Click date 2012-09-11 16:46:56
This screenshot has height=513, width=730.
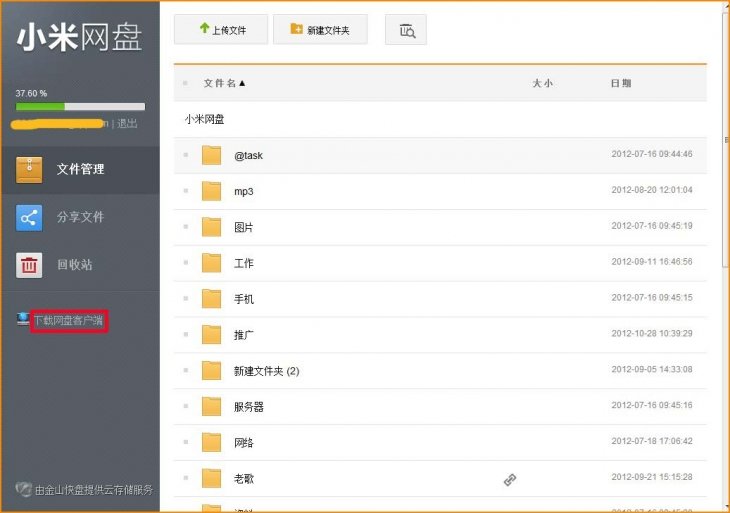(x=652, y=261)
